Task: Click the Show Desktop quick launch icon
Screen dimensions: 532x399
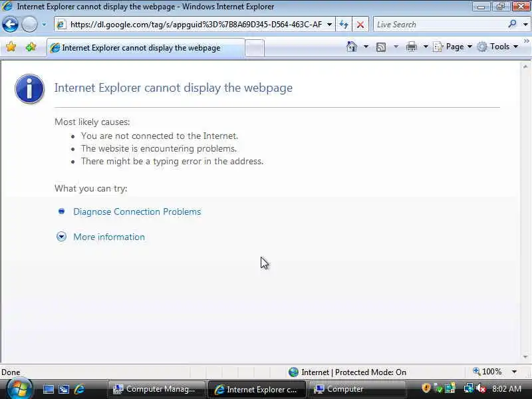Action: [x=48, y=389]
